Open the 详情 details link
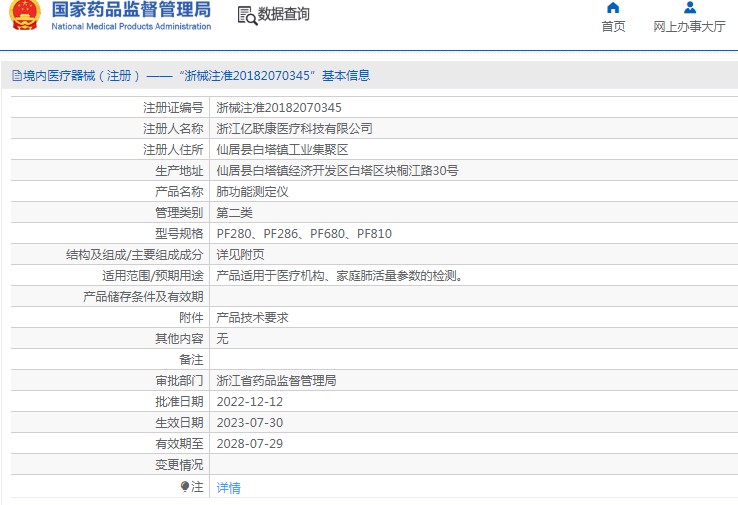 [228, 488]
